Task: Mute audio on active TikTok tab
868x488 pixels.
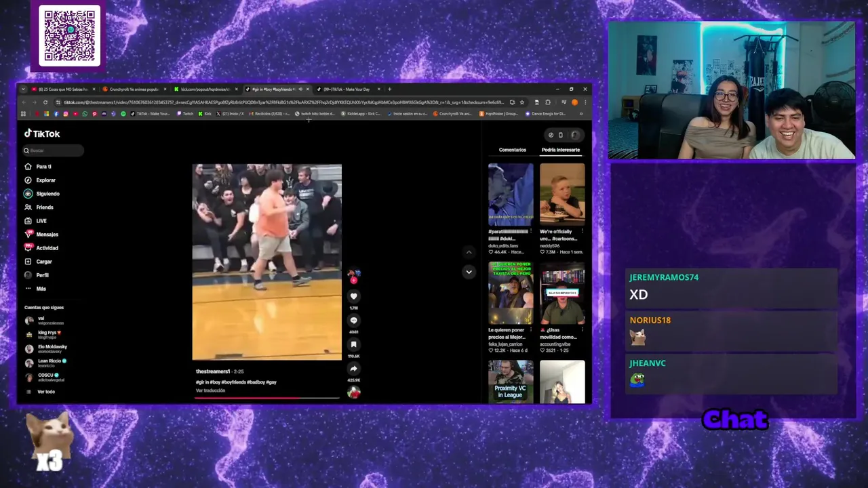Action: (x=300, y=89)
